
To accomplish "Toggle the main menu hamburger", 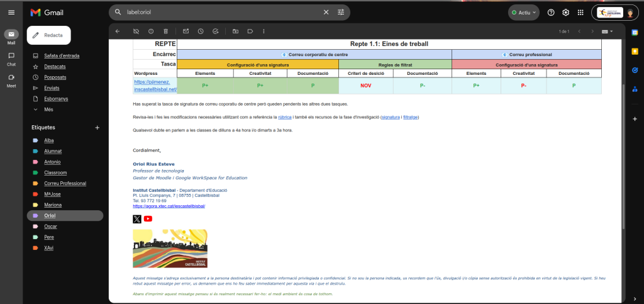I will click(x=11, y=13).
